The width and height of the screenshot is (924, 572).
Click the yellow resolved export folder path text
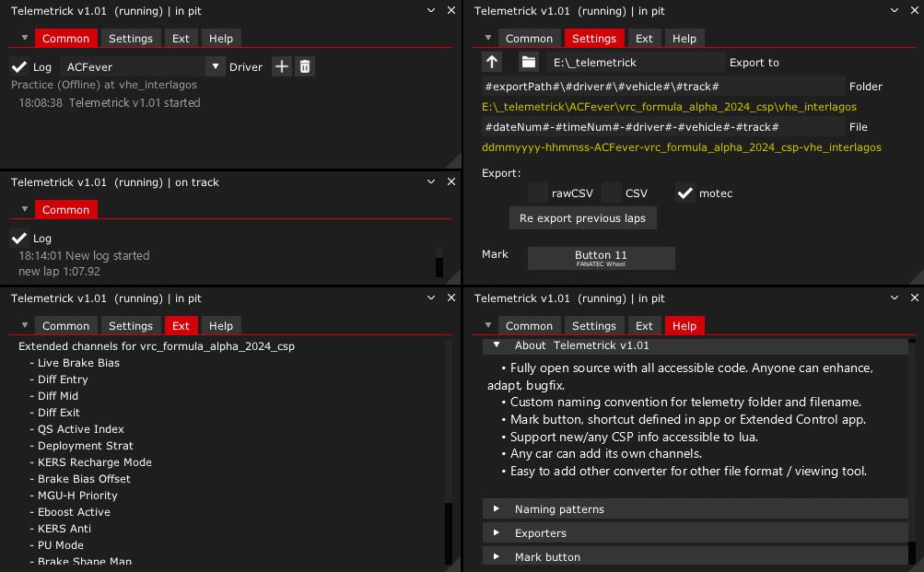point(669,107)
